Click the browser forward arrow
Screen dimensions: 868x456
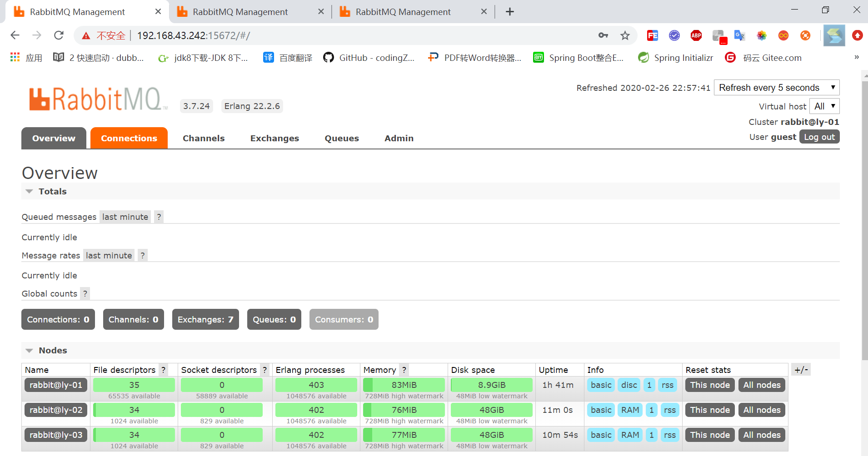[x=37, y=35]
